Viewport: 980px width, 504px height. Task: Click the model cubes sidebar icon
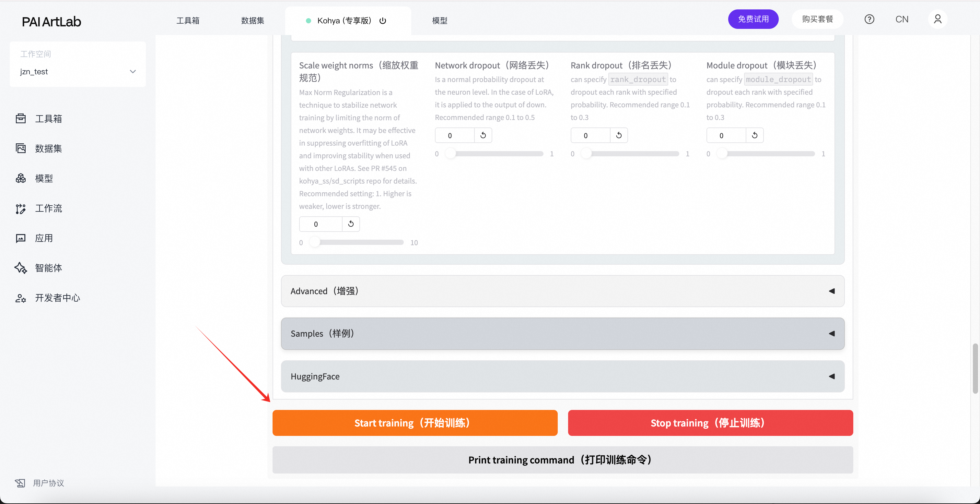click(x=20, y=178)
